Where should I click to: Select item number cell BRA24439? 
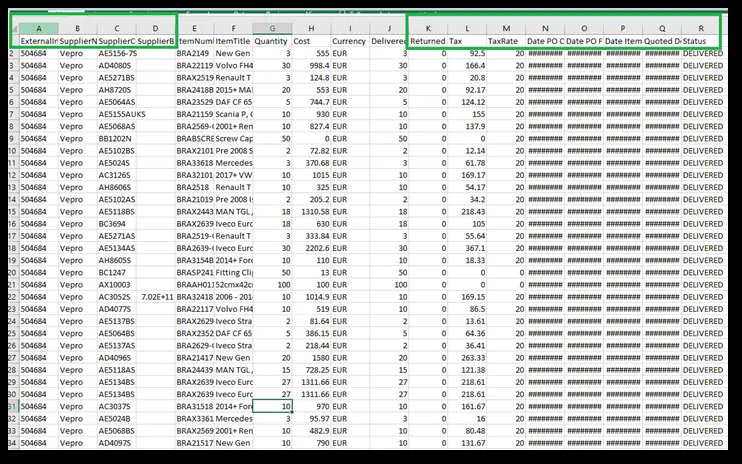pos(194,370)
